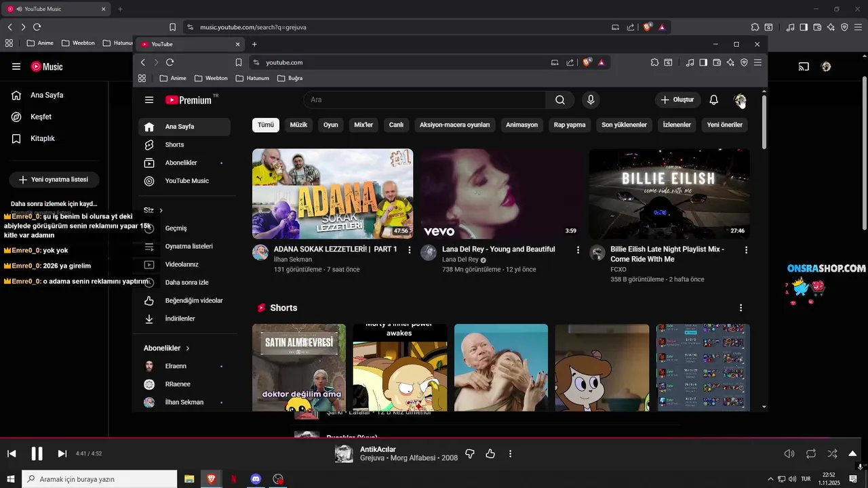Select the Animasyon filter chip
Screen dimensions: 868x488
[521, 125]
